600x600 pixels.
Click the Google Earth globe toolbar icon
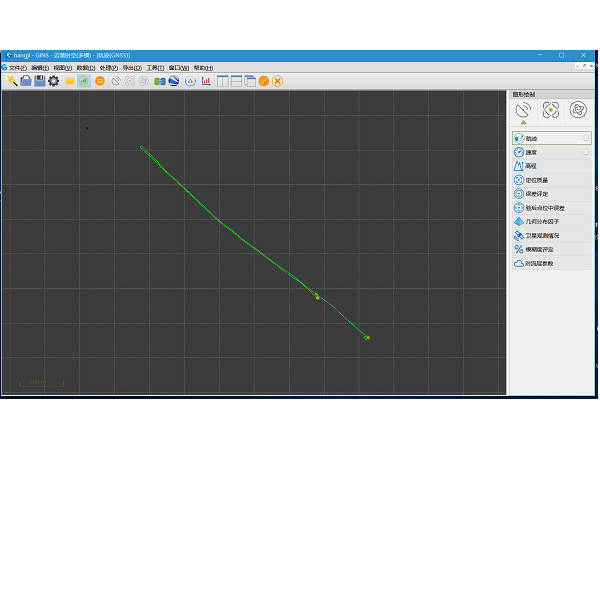pyautogui.click(x=173, y=81)
